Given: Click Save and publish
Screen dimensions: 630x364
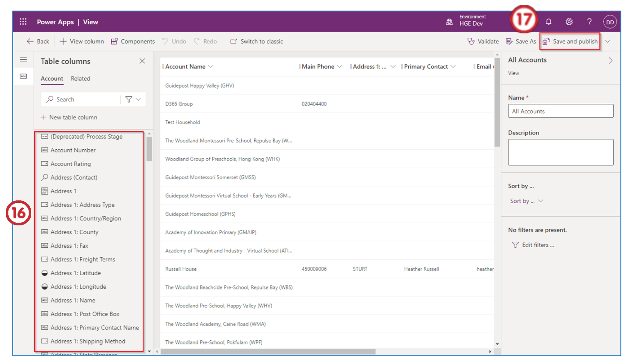Looking at the screenshot, I should [x=570, y=41].
